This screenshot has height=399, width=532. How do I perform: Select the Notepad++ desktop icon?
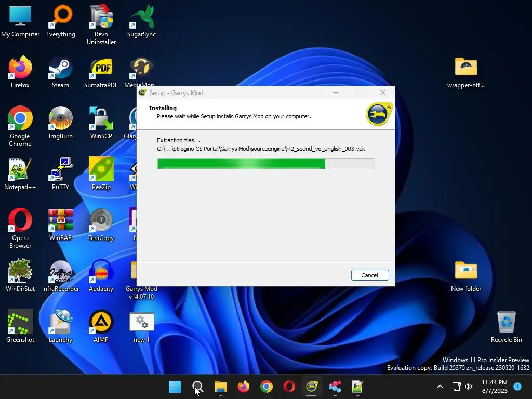point(20,174)
